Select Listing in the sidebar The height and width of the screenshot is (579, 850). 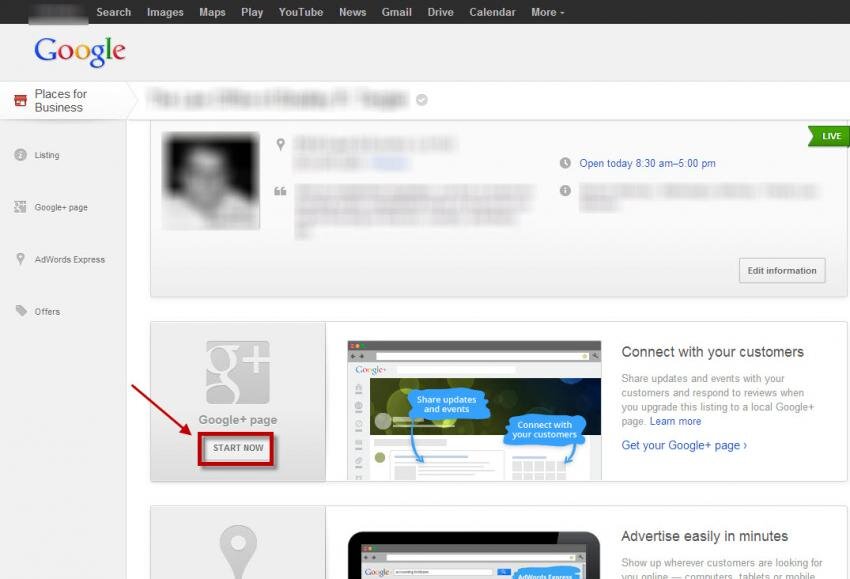pyautogui.click(x=47, y=155)
